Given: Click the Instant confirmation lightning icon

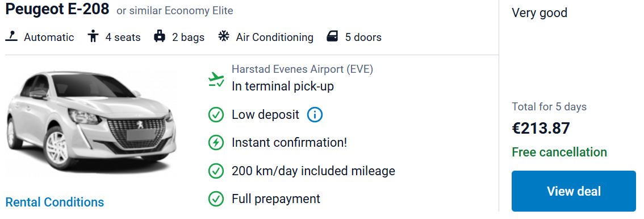Looking at the screenshot, I should (x=216, y=143).
